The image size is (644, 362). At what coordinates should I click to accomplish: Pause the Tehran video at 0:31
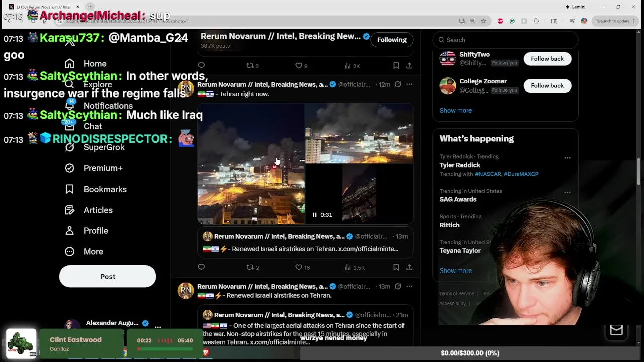click(x=315, y=215)
